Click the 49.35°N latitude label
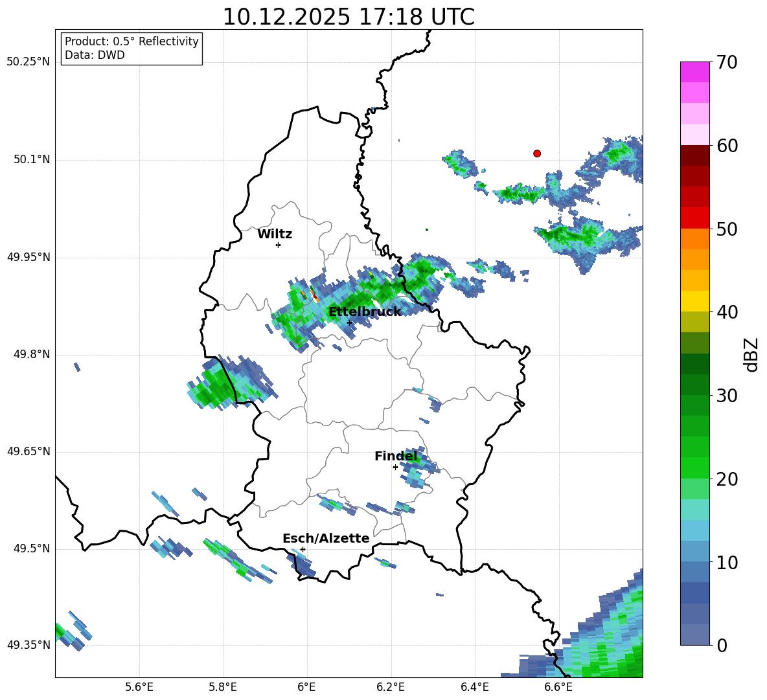The width and height of the screenshot is (767, 700). pyautogui.click(x=29, y=645)
